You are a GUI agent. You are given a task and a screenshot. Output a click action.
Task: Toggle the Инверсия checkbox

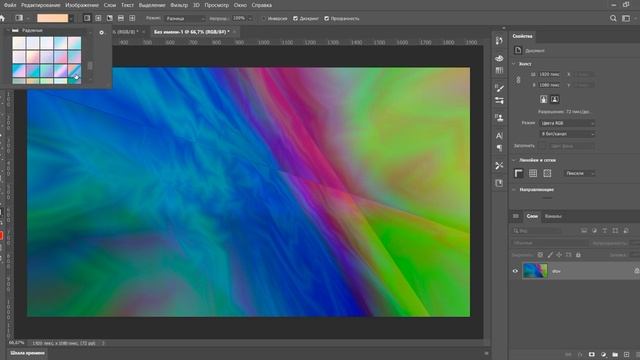263,18
